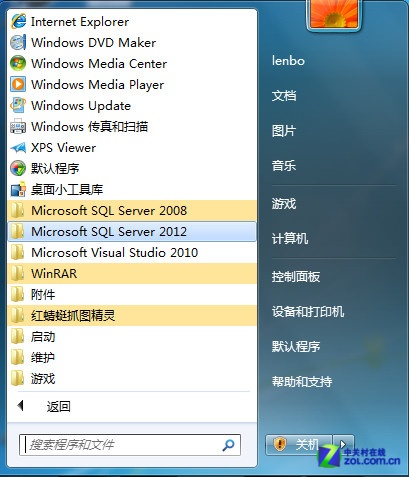Launch Windows Media Center by its label
The height and width of the screenshot is (477, 409).
pos(99,64)
